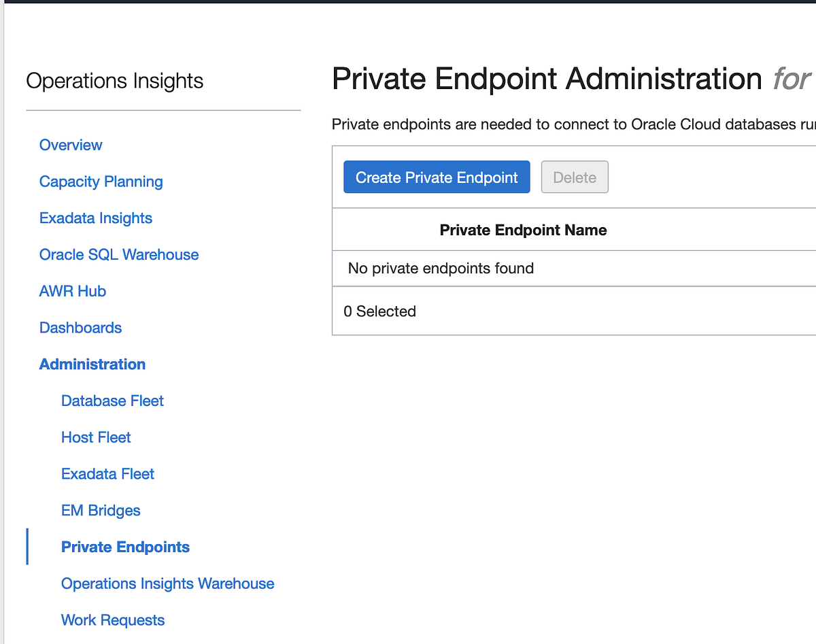Navigate to Capacity Planning
816x644 pixels.
(x=101, y=182)
